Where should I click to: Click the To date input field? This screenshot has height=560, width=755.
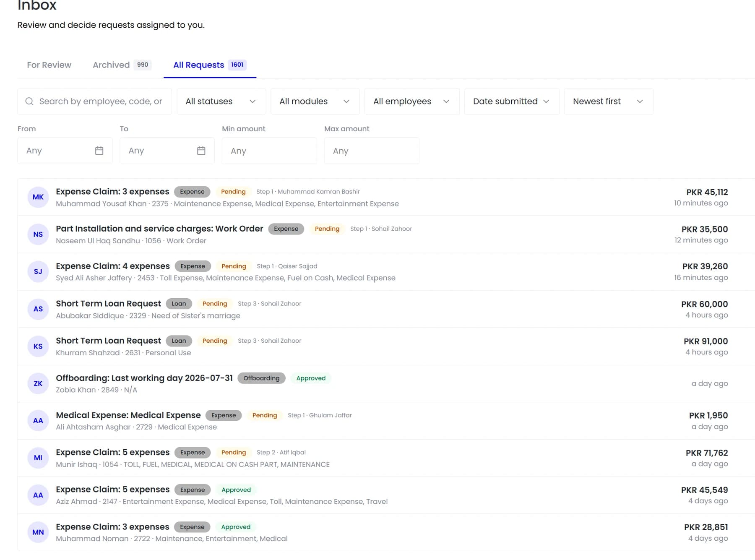point(167,151)
